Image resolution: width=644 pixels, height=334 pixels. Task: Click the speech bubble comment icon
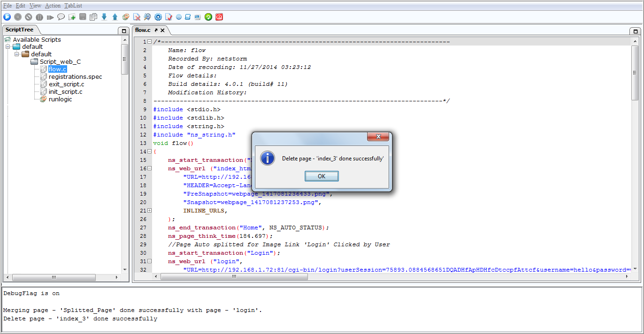coord(61,17)
